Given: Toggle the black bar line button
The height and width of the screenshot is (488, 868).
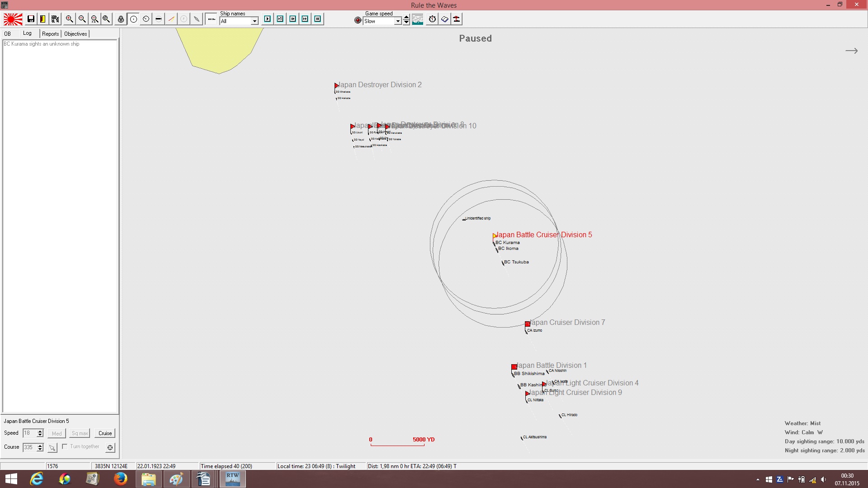Looking at the screenshot, I should tap(159, 19).
